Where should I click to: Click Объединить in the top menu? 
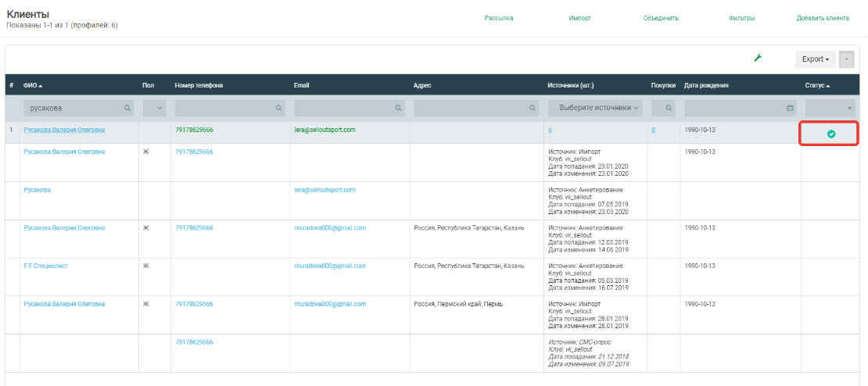(x=660, y=18)
